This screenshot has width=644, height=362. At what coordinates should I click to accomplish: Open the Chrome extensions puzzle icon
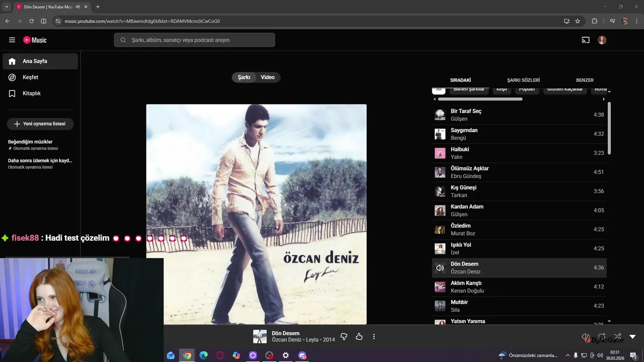click(x=595, y=21)
